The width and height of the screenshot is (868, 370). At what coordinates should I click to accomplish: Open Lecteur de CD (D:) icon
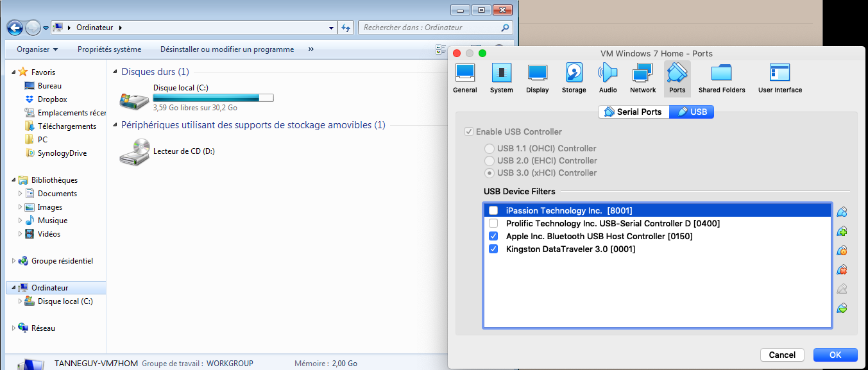click(x=134, y=151)
